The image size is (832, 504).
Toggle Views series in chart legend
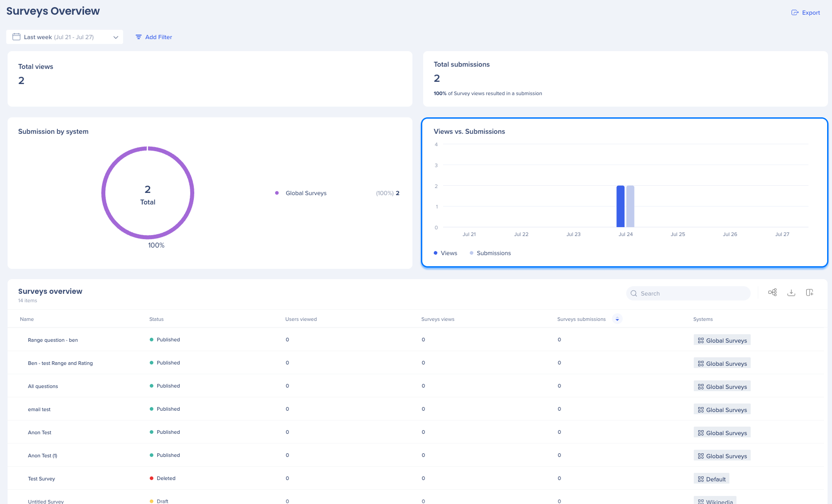point(445,253)
